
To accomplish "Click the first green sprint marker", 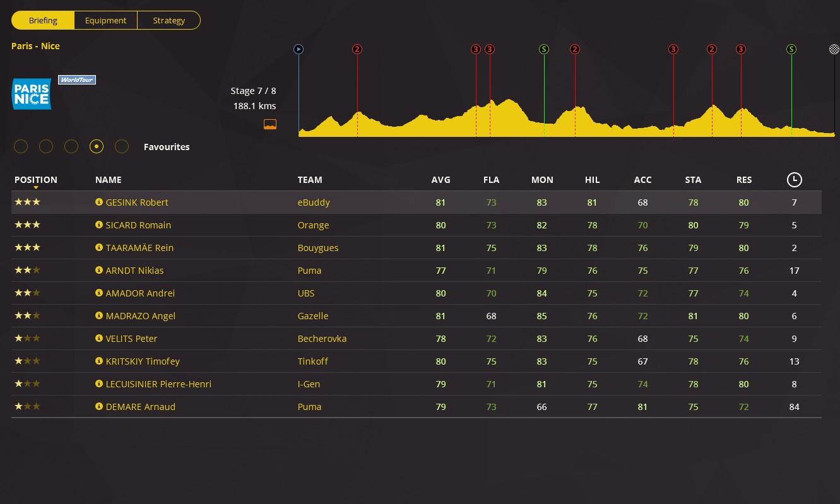I will click(x=544, y=49).
